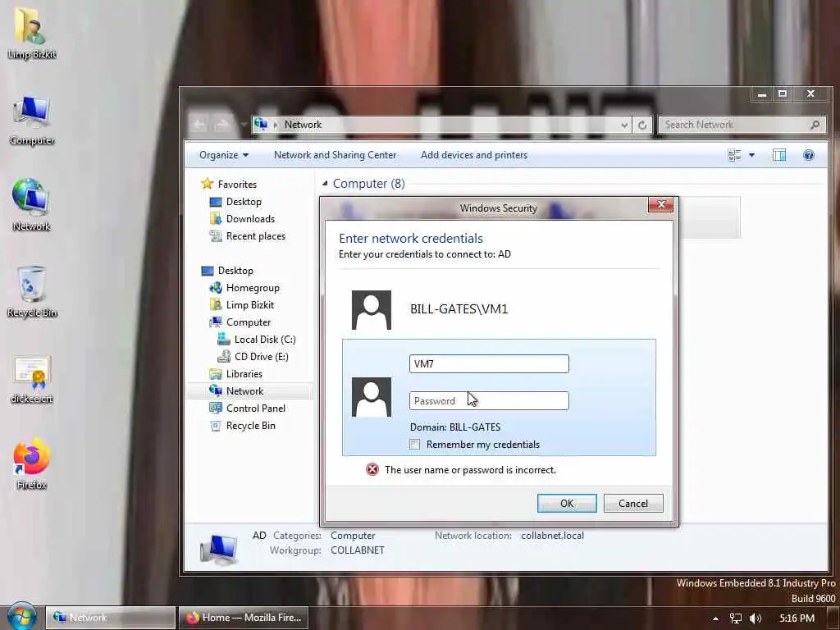Select Local Disk (C:)
The image size is (840, 630).
pos(265,339)
